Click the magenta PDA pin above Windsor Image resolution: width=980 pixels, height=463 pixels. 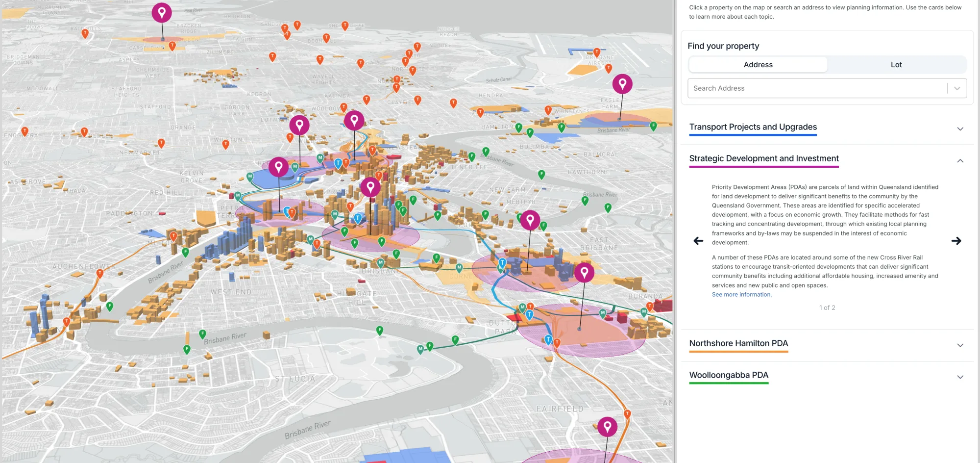[299, 125]
